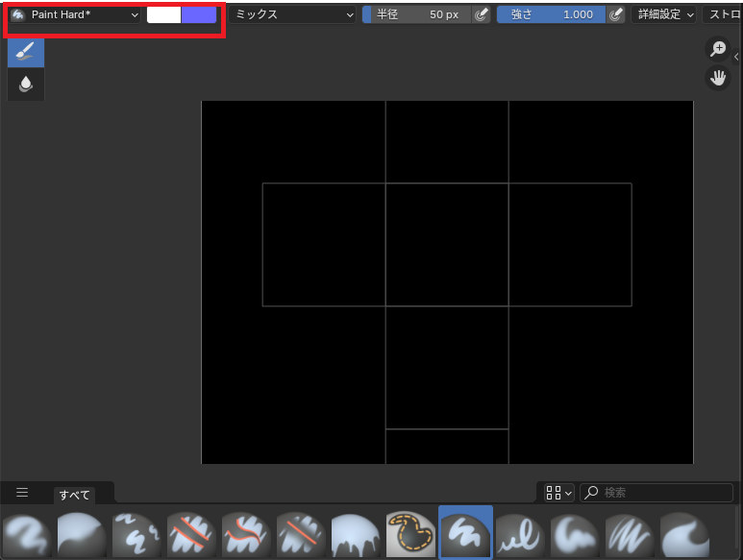The image size is (743, 560).
Task: Open the Paint Hard brush selector dropdown
Action: [x=74, y=14]
